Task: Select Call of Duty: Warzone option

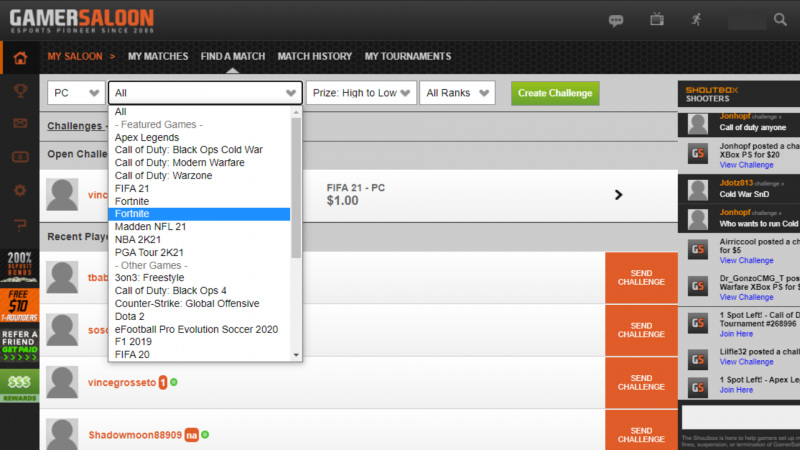Action: (199, 176)
